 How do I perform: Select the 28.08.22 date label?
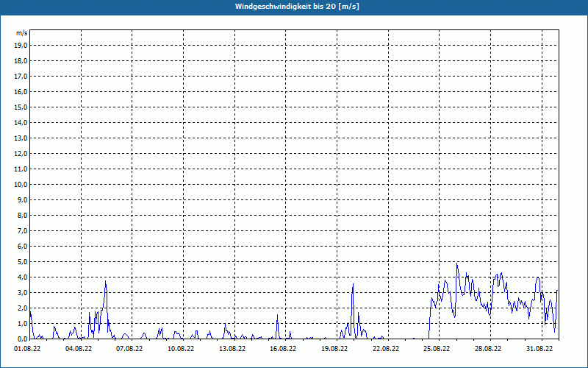[488, 348]
